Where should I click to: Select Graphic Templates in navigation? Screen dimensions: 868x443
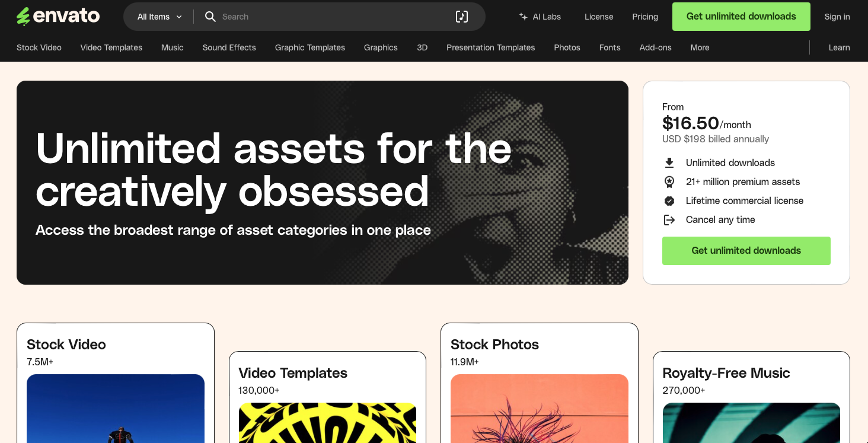(x=310, y=47)
